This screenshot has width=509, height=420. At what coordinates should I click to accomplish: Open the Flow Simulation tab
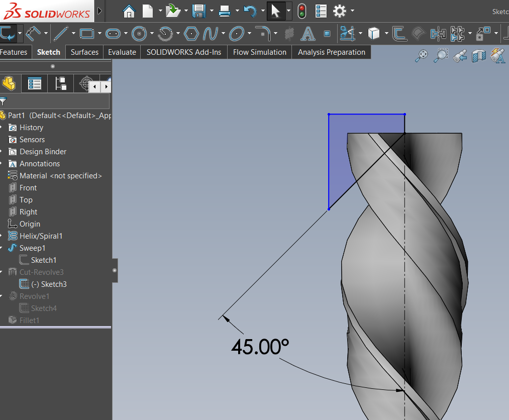pyautogui.click(x=259, y=52)
